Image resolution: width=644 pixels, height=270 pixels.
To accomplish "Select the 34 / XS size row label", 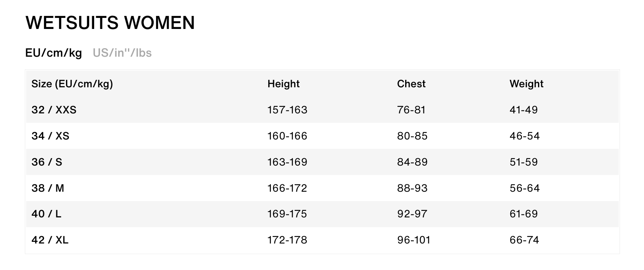I will click(x=50, y=136).
